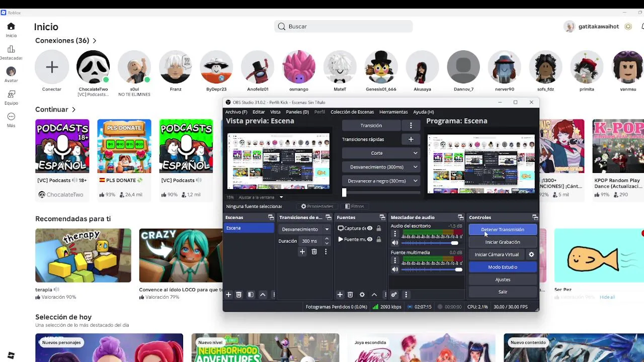Image resolution: width=644 pixels, height=362 pixels.
Task: Open Paneles (D) menu
Action: (297, 112)
